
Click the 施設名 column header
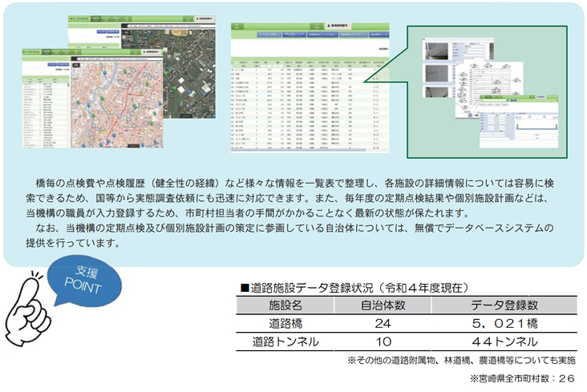point(285,305)
